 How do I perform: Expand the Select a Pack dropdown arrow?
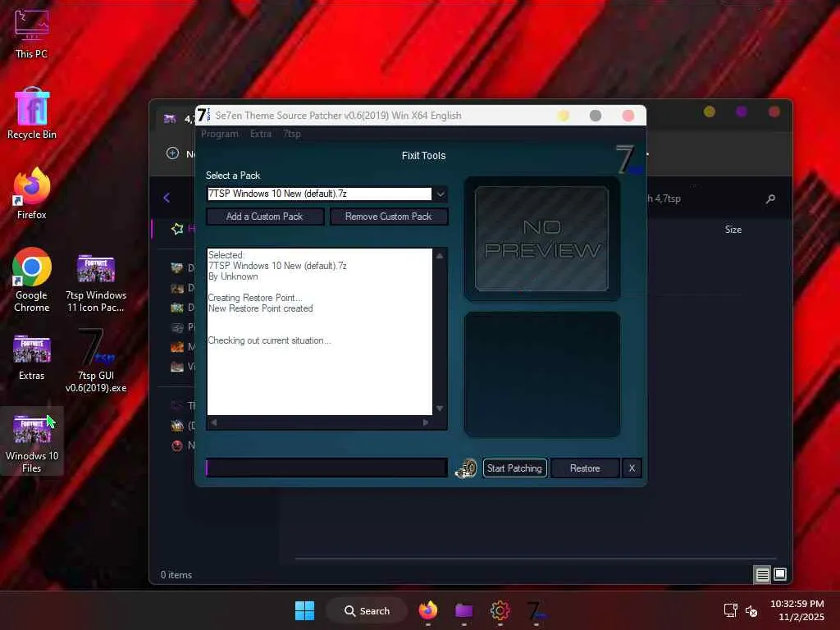click(x=441, y=194)
